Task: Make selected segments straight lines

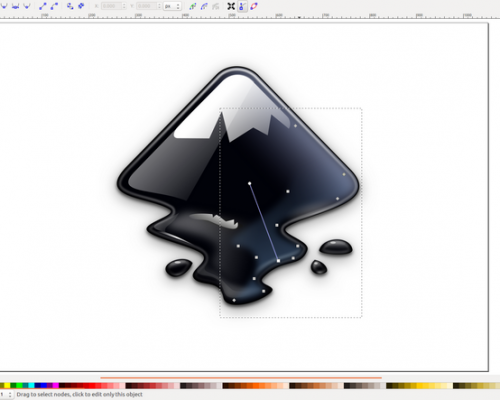Action: coord(43,6)
